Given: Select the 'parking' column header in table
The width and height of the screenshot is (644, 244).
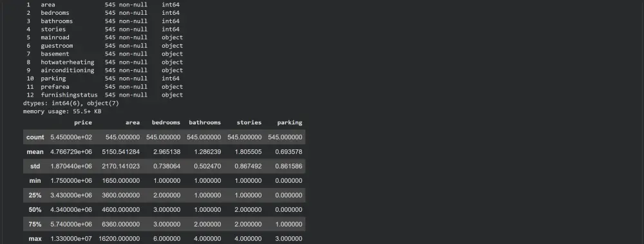Looking at the screenshot, I should click(x=290, y=122).
